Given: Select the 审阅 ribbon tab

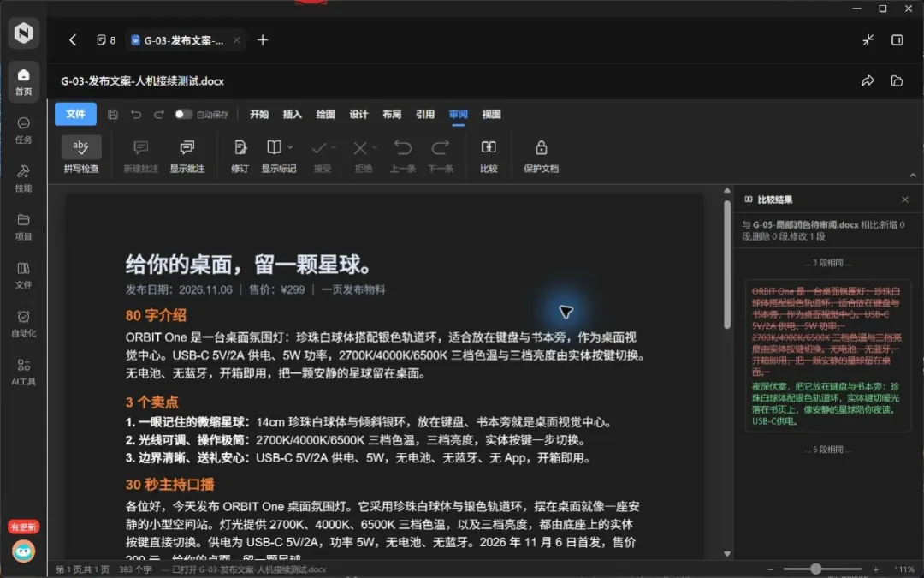Looking at the screenshot, I should point(458,115).
